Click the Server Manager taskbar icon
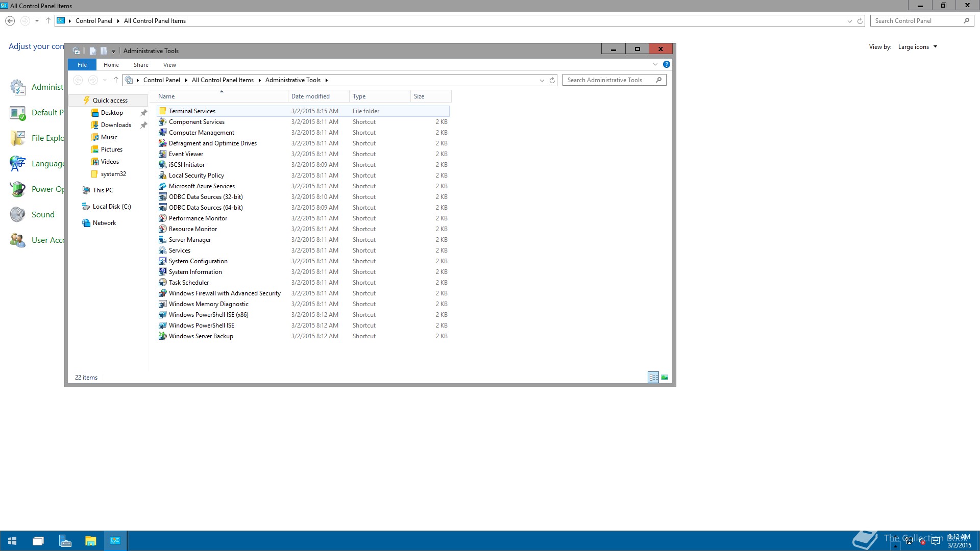 coord(65,541)
